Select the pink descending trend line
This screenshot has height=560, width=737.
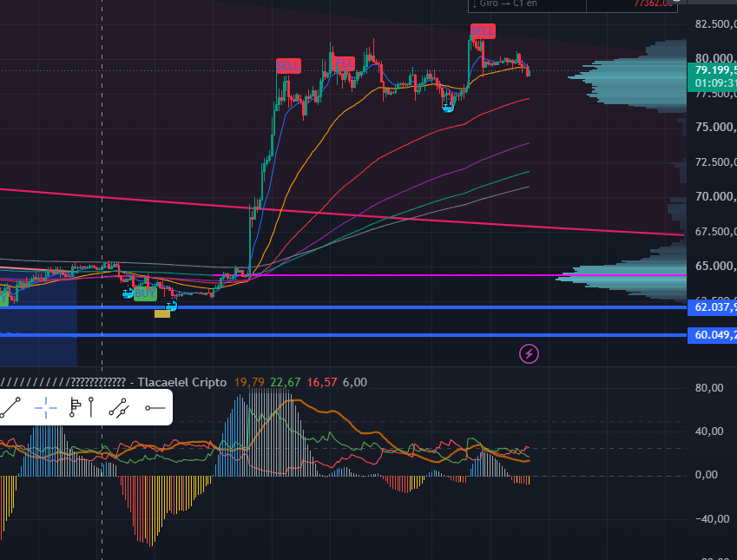pyautogui.click(x=342, y=213)
